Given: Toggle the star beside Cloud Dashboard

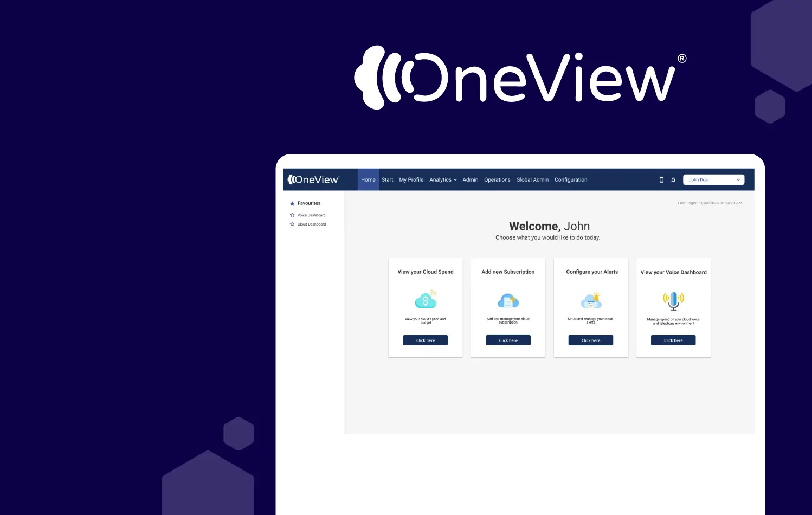Looking at the screenshot, I should [292, 224].
